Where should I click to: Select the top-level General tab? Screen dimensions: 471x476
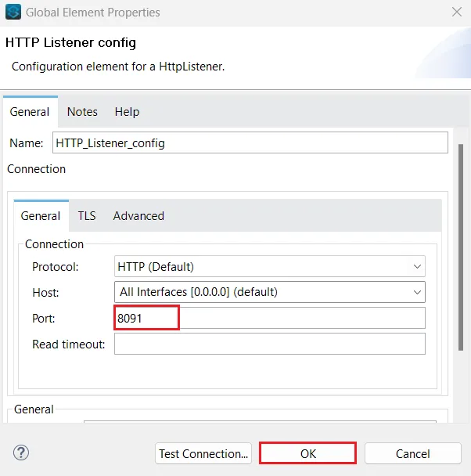[x=30, y=112]
